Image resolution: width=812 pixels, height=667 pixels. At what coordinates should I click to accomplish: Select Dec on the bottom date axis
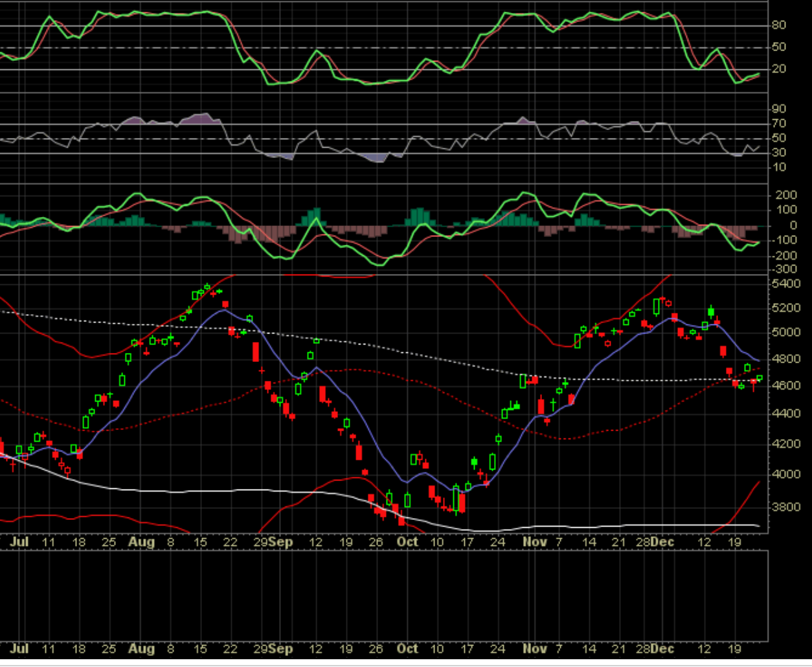[x=663, y=648]
